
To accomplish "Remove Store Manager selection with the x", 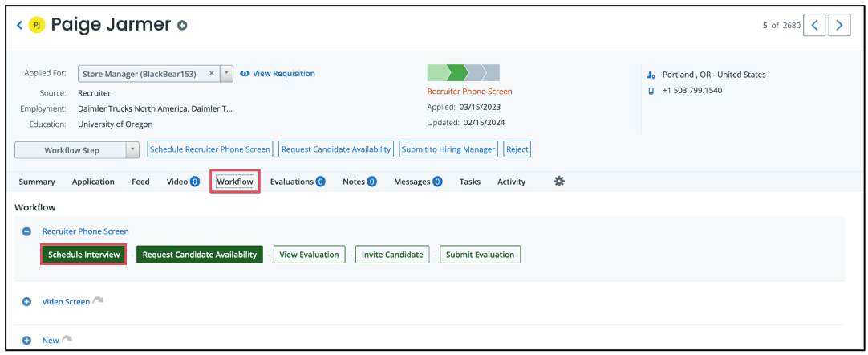I will (x=212, y=73).
